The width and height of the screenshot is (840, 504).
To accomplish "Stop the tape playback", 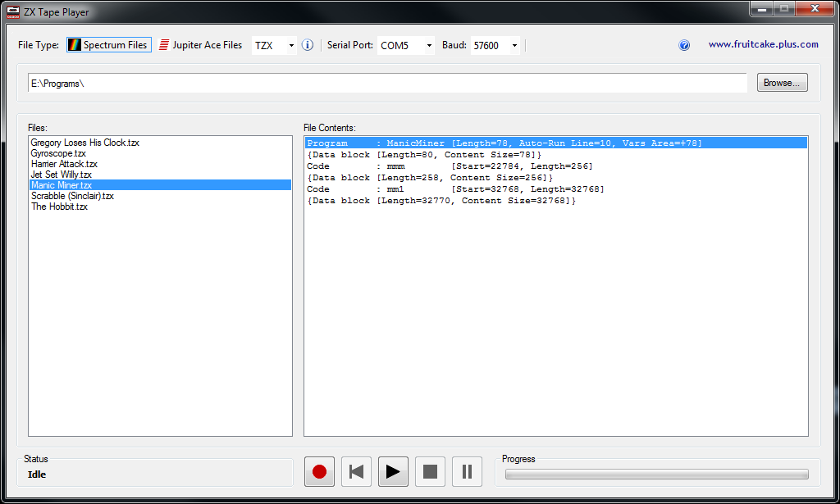I will click(430, 471).
